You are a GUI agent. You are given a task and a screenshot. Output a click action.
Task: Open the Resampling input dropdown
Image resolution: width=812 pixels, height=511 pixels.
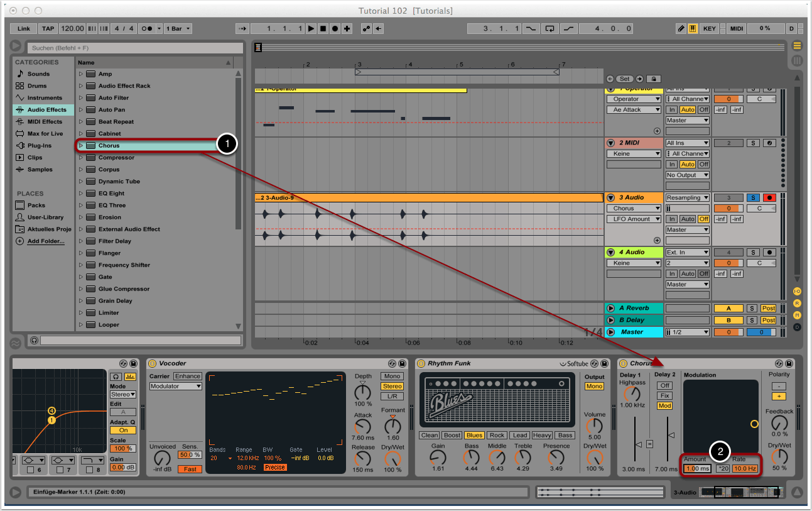pyautogui.click(x=687, y=198)
